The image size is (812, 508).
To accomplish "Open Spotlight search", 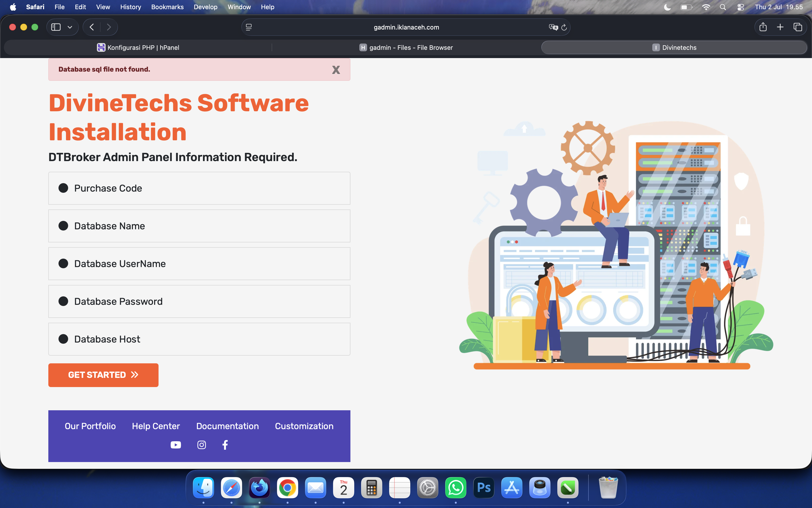I will 723,7.
